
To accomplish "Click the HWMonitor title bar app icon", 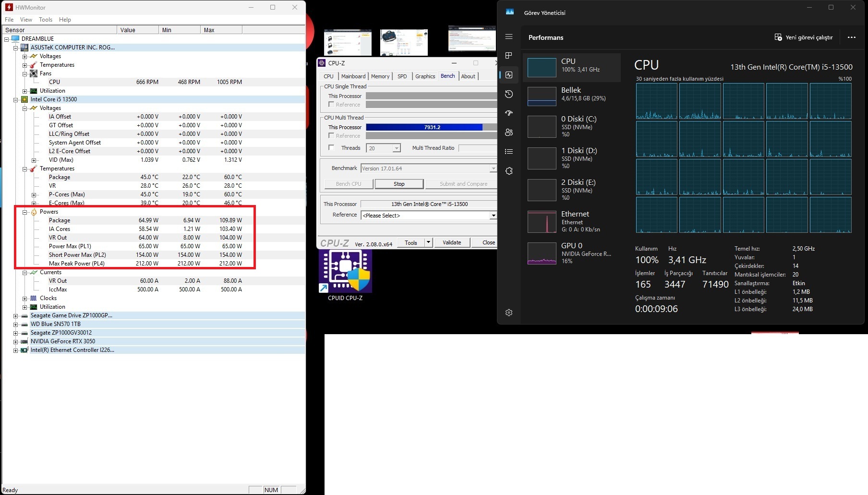I will point(9,7).
